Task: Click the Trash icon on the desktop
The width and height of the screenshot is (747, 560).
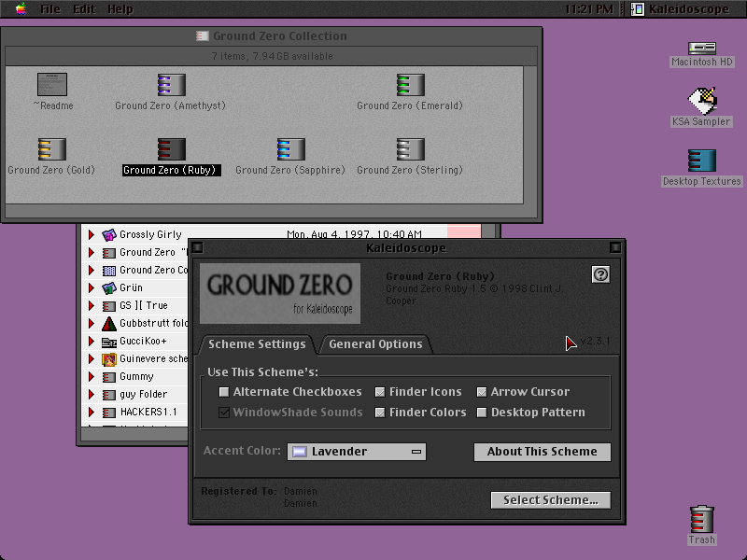Action: (702, 519)
